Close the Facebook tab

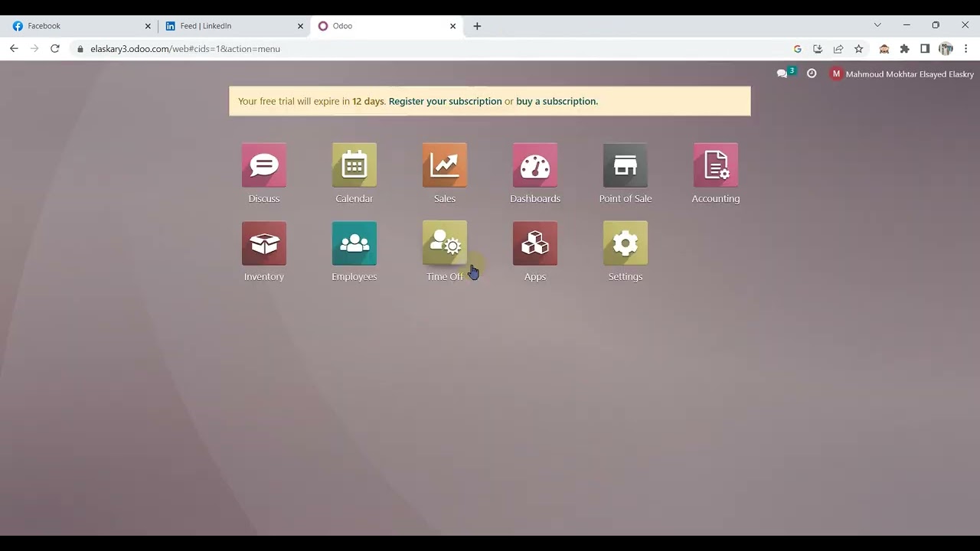[148, 26]
